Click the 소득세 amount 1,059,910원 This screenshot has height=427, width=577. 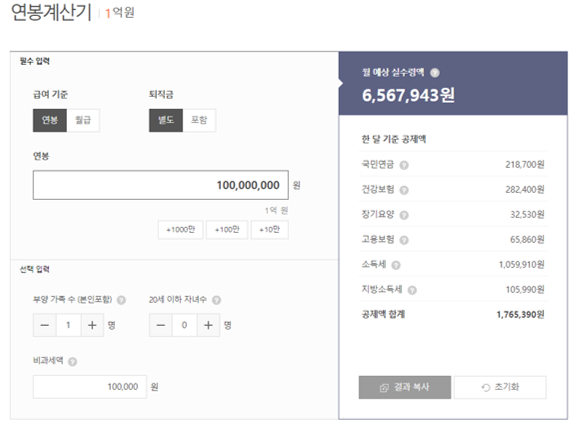(522, 265)
